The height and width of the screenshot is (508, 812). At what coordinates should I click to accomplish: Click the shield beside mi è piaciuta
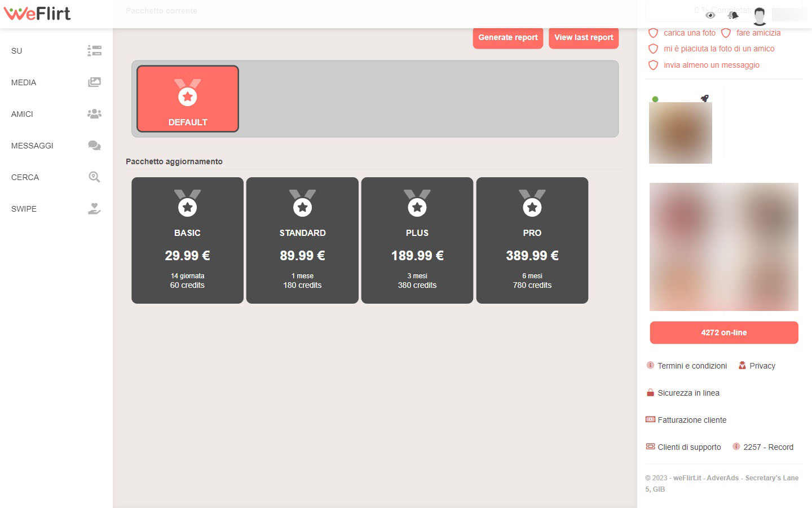coord(653,49)
